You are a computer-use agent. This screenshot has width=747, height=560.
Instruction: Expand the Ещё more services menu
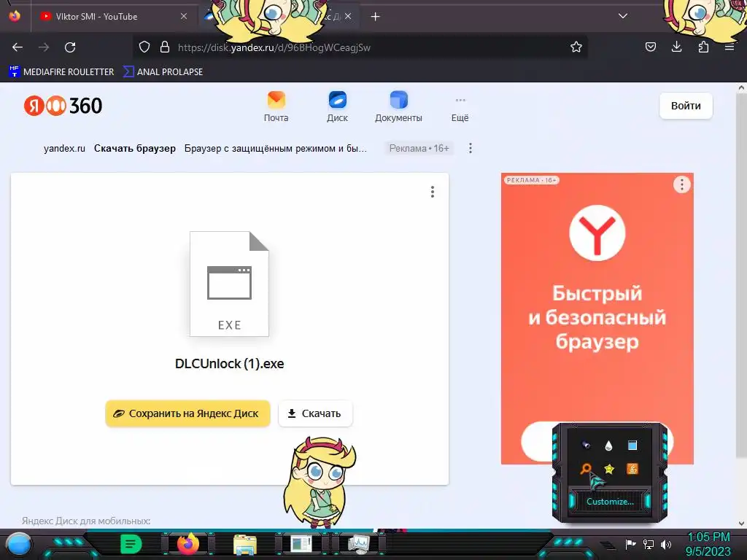point(460,109)
